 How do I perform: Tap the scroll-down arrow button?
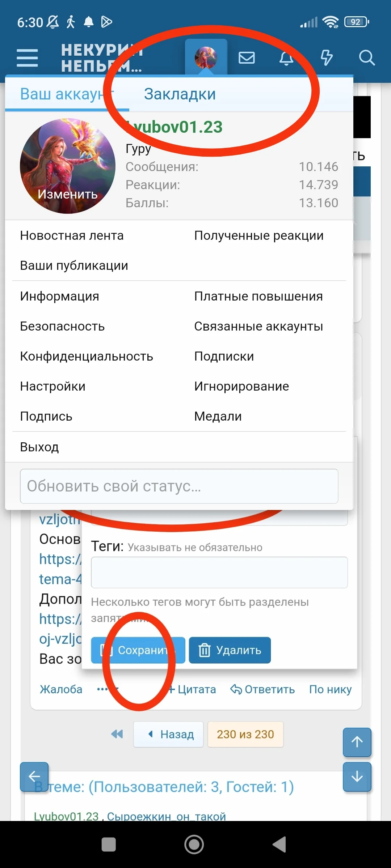click(x=357, y=776)
